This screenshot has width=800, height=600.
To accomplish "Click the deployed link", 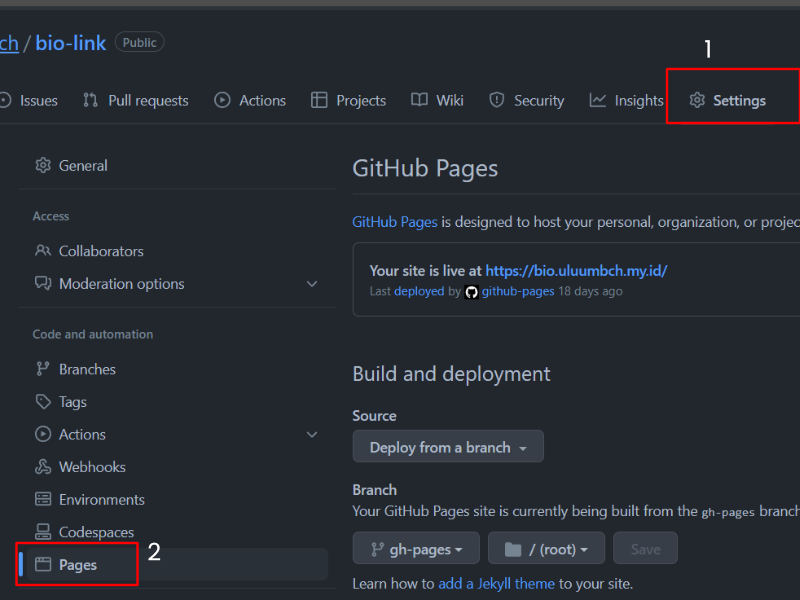I will (x=419, y=291).
